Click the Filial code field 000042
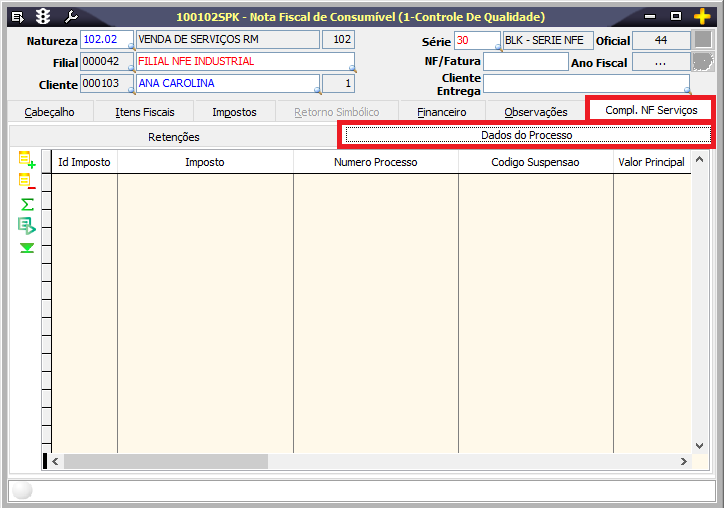The width and height of the screenshot is (724, 508). (x=106, y=62)
